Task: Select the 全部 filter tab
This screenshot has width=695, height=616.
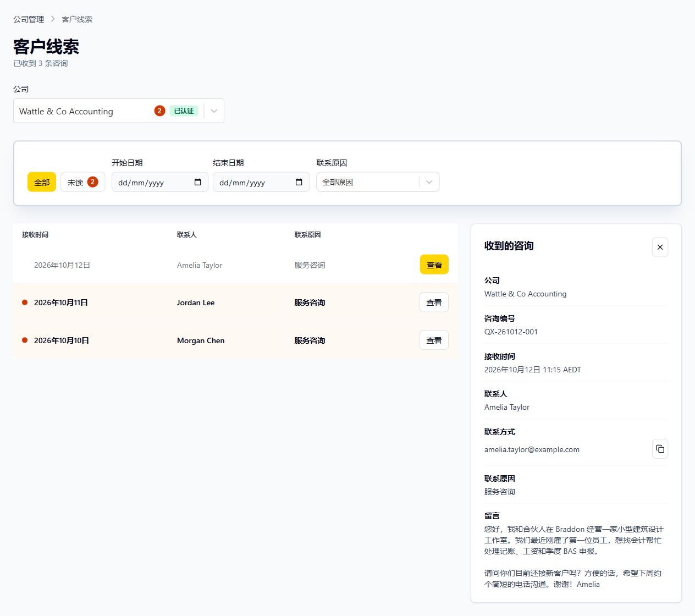Action: click(x=42, y=182)
